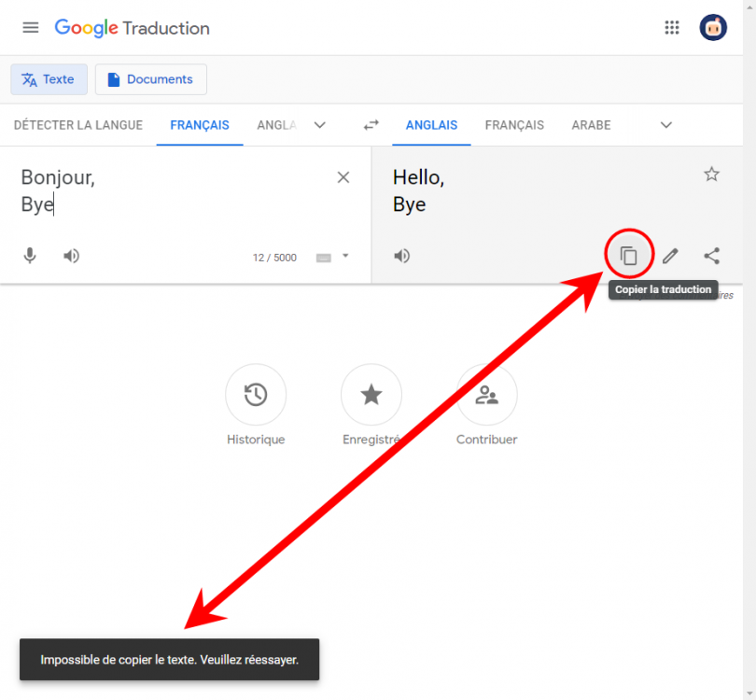
Task: Clear the source text with X
Action: coord(343,177)
